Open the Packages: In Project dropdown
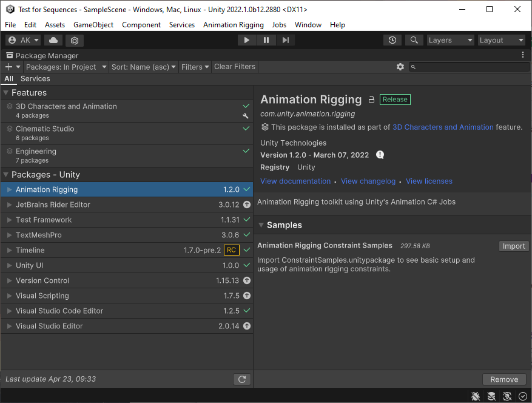This screenshot has width=532, height=403. coord(66,67)
